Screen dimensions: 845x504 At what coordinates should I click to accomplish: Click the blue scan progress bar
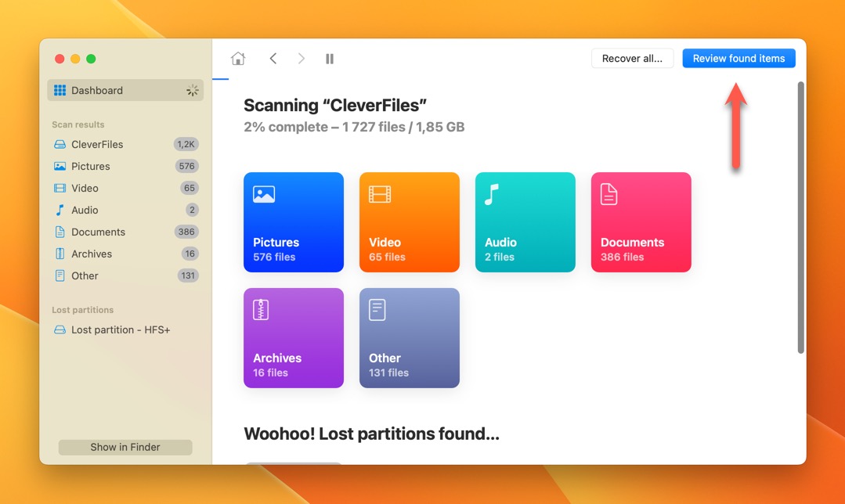(220, 79)
